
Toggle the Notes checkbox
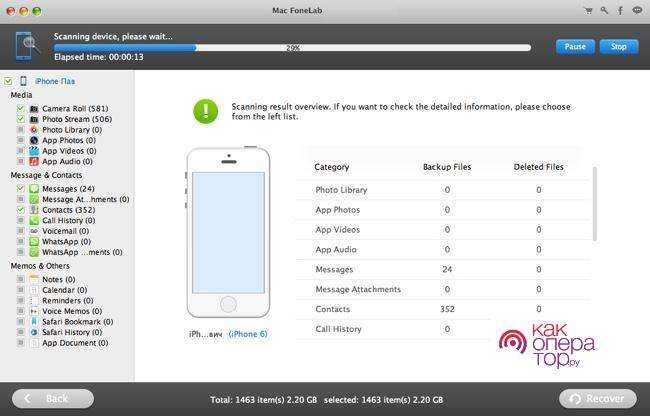pos(20,280)
